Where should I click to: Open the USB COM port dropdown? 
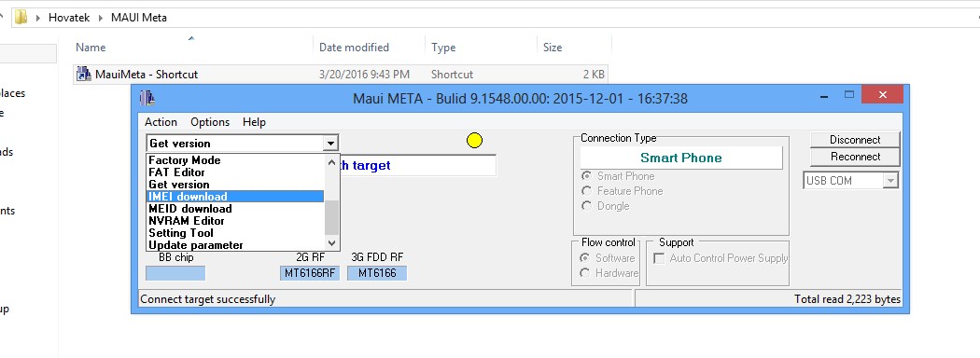pyautogui.click(x=890, y=181)
